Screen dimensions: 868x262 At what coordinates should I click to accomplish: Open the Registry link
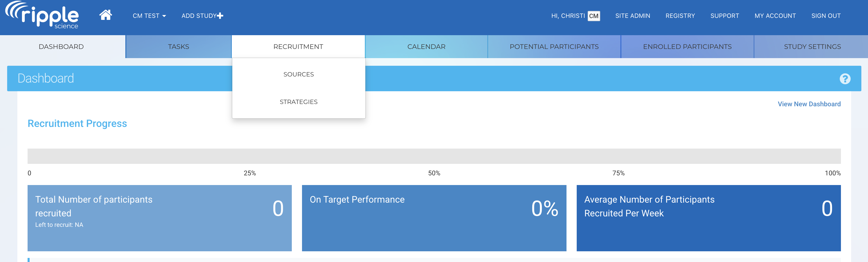click(x=680, y=16)
